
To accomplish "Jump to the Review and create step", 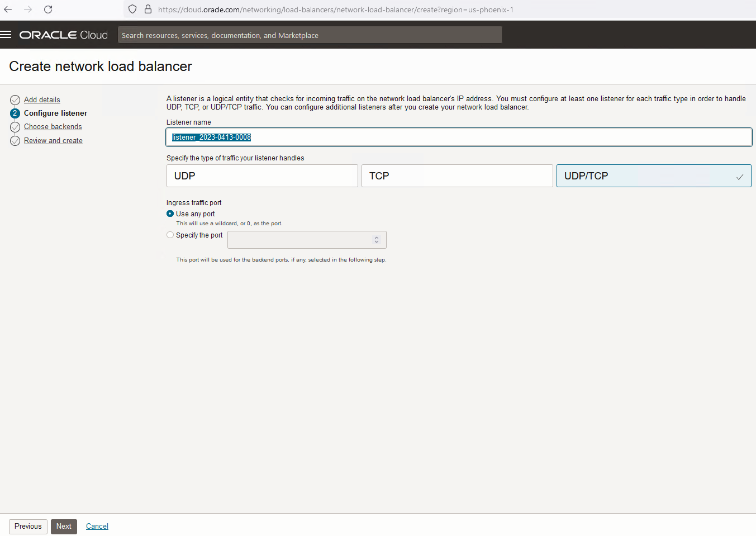I will click(x=53, y=141).
